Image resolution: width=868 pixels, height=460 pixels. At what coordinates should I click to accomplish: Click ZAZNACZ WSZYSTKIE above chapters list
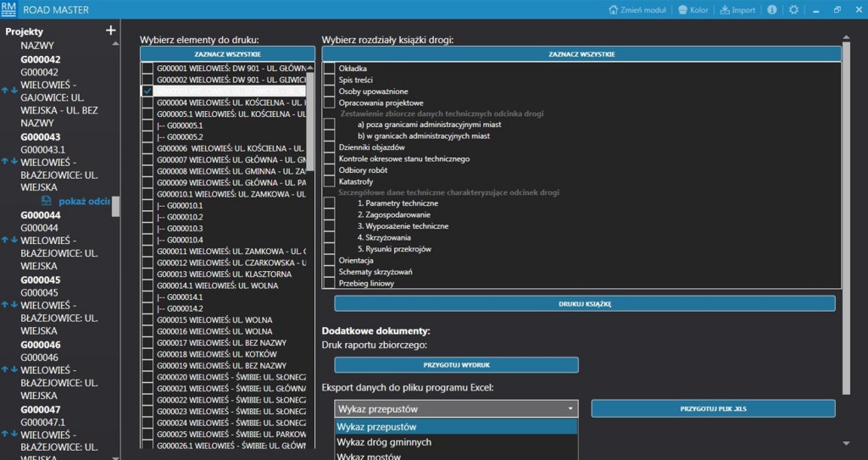(581, 54)
